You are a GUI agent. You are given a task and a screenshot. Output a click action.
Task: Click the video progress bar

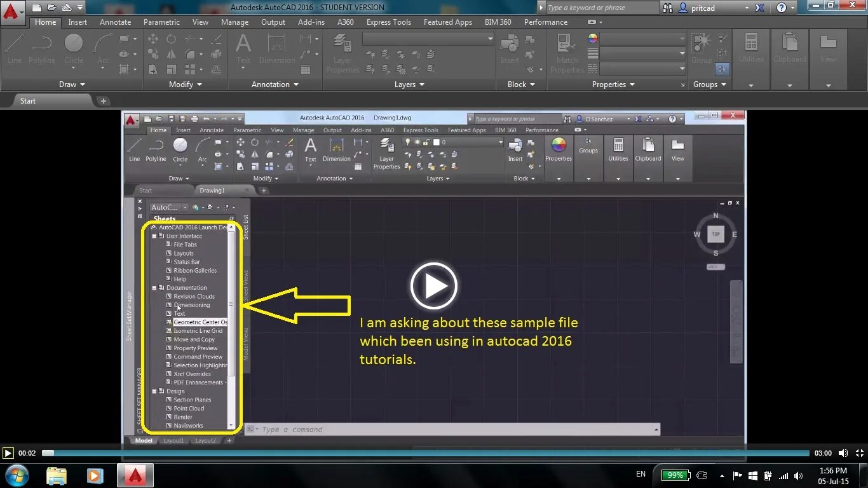(426, 453)
